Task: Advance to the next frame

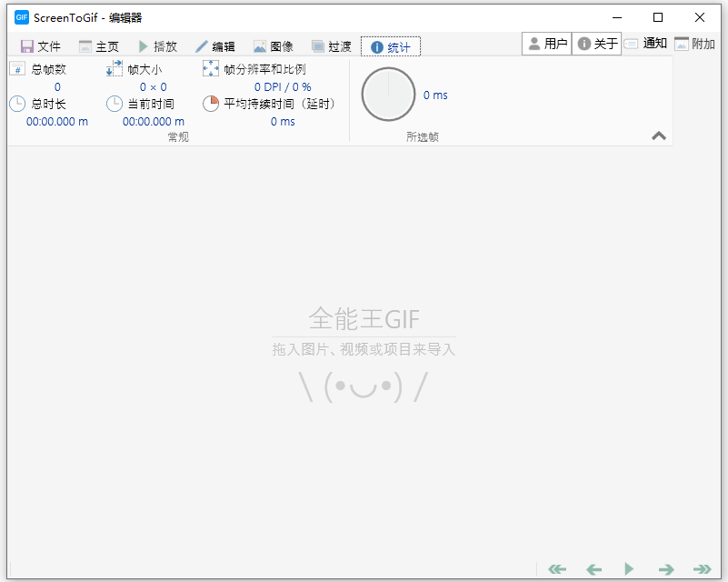Action: [666, 569]
